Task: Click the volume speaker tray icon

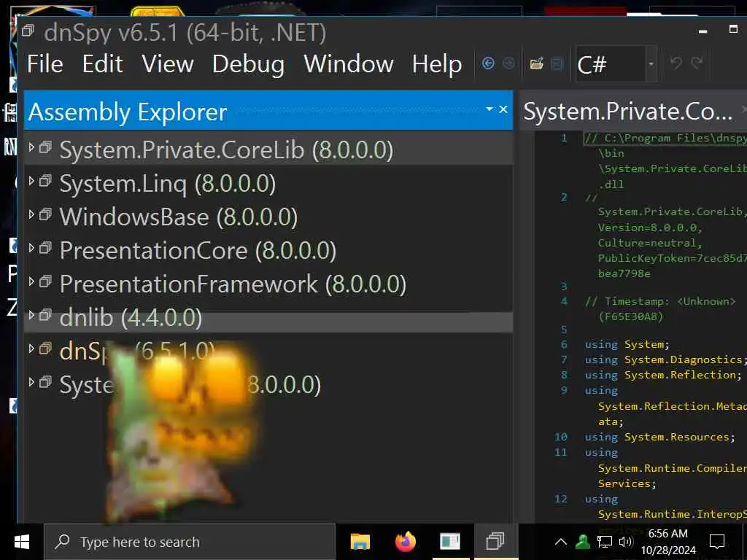Action: (x=625, y=542)
